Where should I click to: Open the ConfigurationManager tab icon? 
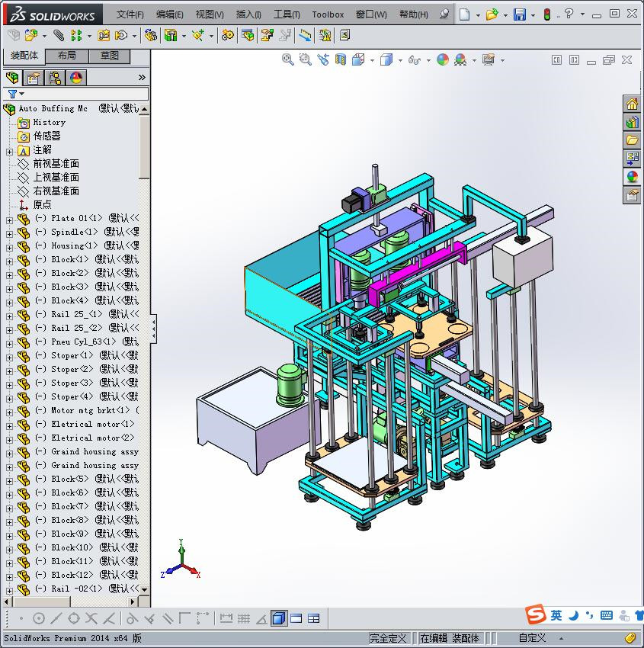(x=55, y=77)
